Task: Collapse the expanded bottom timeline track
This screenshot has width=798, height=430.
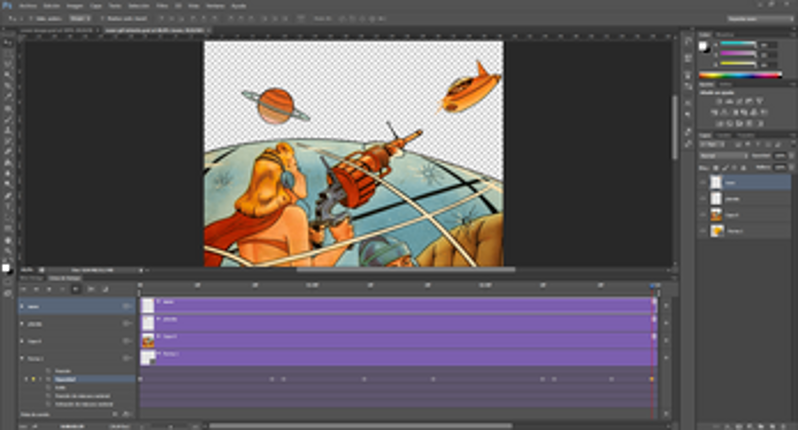Action: (x=22, y=358)
